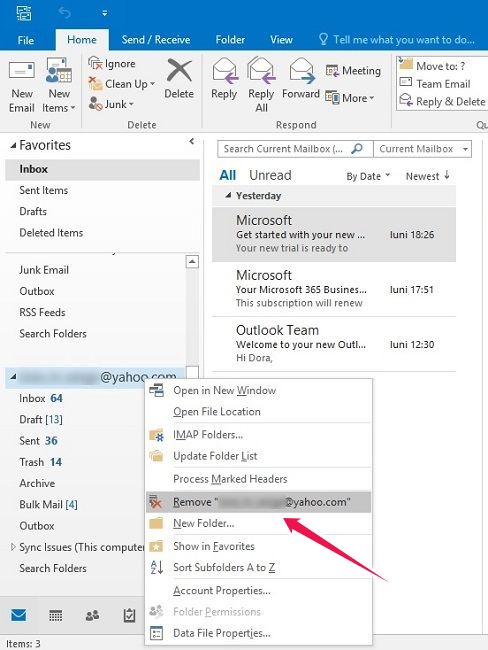
Task: Choose IMAP Folders from context menu
Action: (258, 434)
